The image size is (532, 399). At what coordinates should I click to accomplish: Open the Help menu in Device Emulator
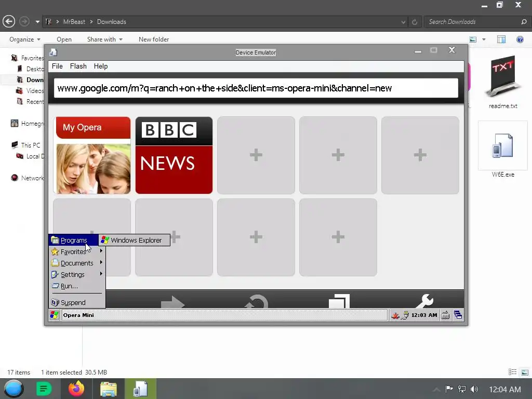click(x=101, y=66)
